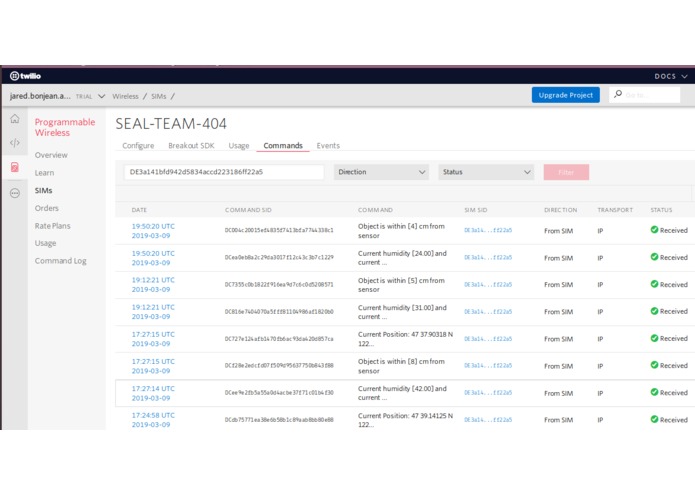Open Command Log in the sidebar

tap(60, 261)
